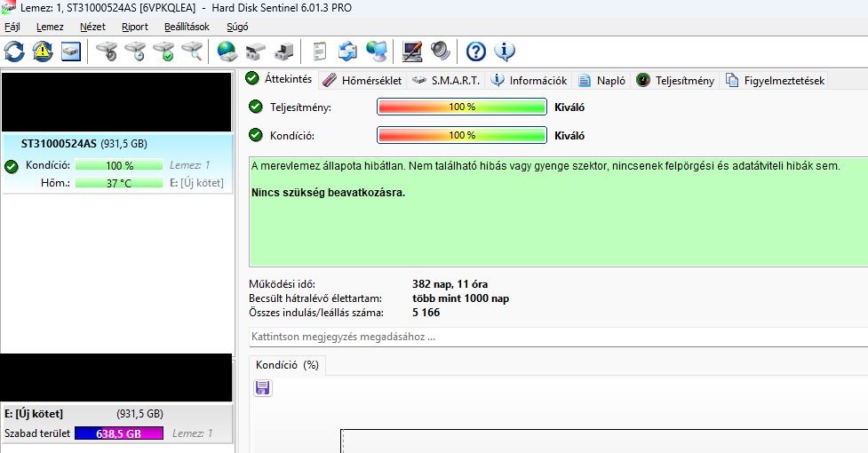Click the '382 nap, 11 óra' power-on time value

[450, 284]
